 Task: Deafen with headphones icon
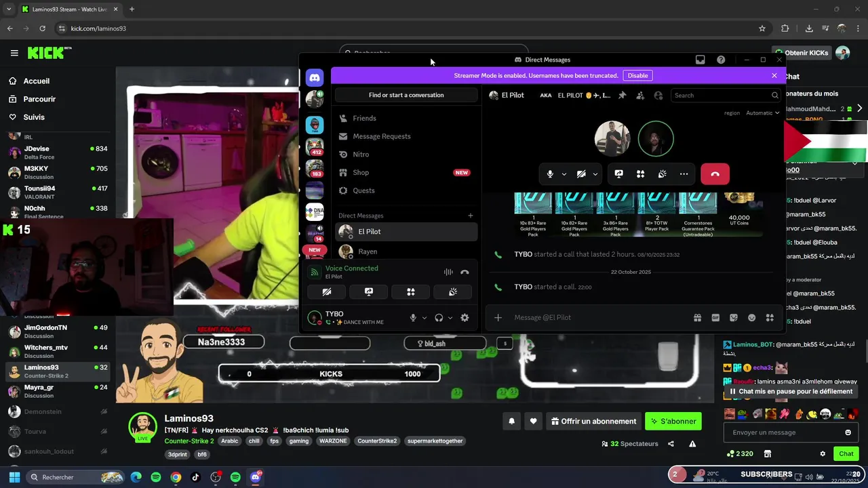pos(439,318)
